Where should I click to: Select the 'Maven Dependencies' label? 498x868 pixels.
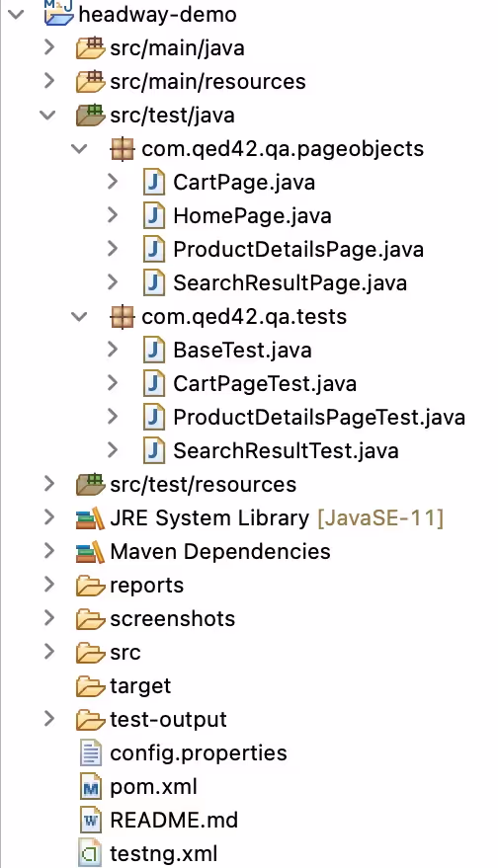coord(220,552)
